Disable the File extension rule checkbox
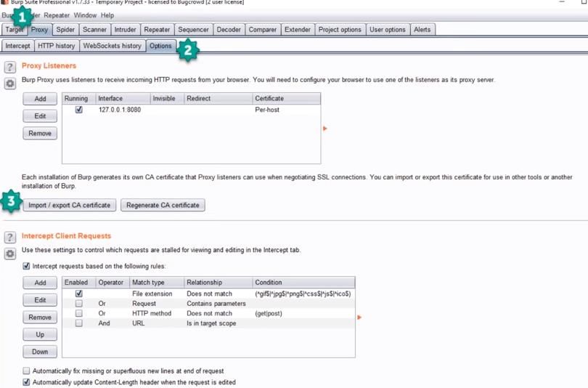Screen dimensions: 588x388 click(78, 294)
